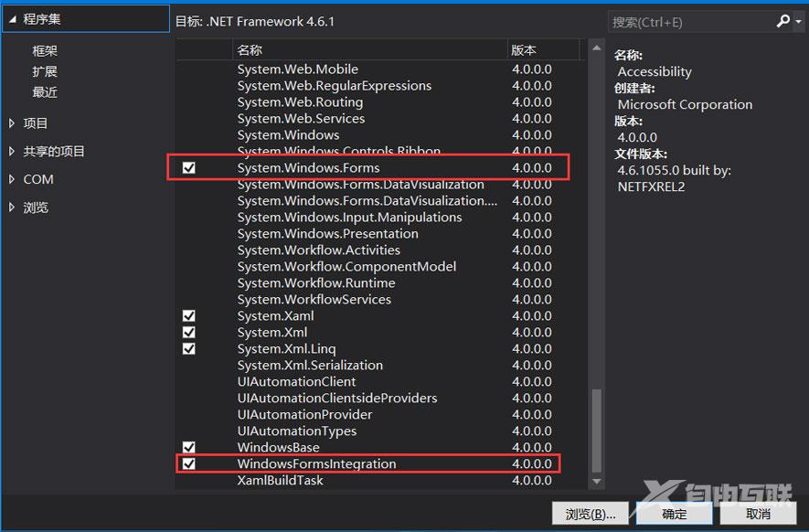The width and height of the screenshot is (809, 532).
Task: Select the System.Web.RegularExpressions row
Action: 381,86
